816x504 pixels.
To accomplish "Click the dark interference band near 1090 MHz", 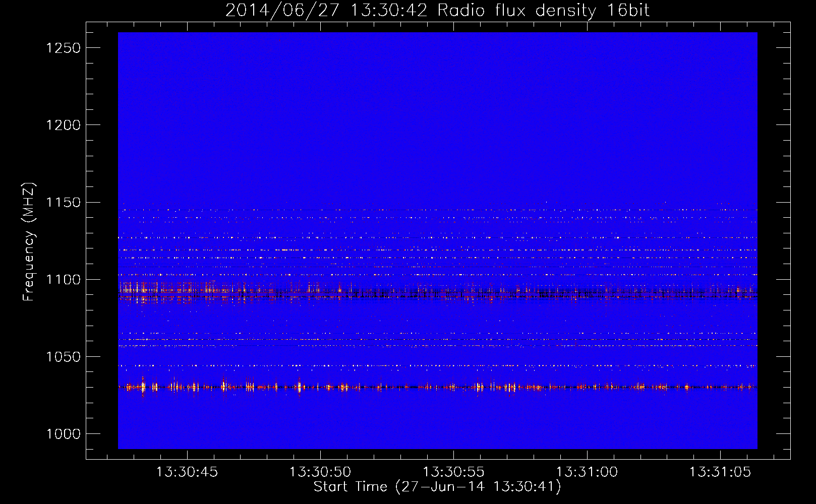I will click(x=437, y=294).
